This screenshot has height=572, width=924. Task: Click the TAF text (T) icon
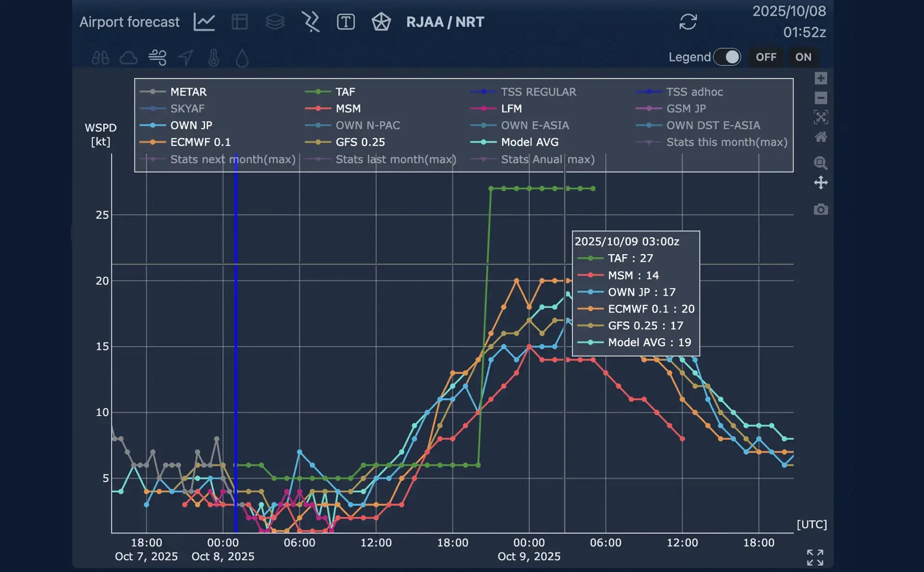(x=346, y=22)
